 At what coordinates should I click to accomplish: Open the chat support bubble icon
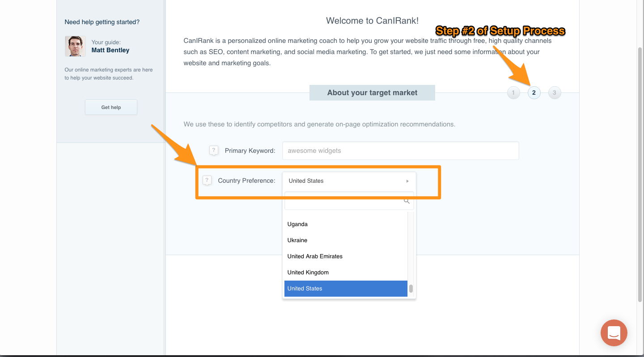tap(614, 333)
